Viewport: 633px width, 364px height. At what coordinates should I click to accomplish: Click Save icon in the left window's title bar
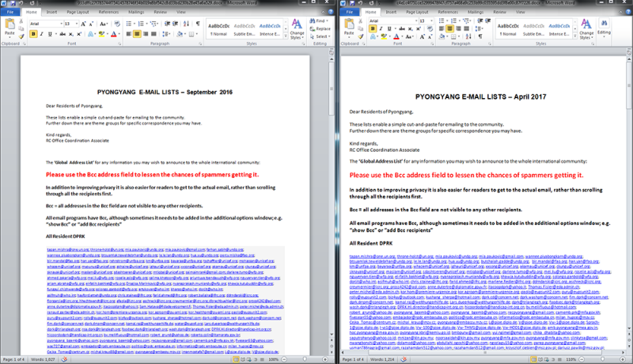13,4
